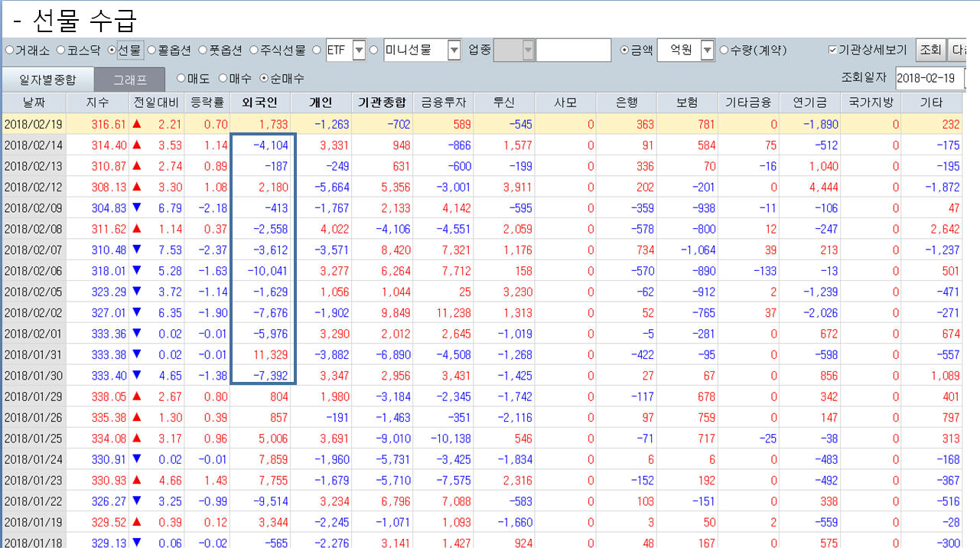Open the 일자별종합 tab
The height and width of the screenshot is (548, 980).
[x=47, y=79]
